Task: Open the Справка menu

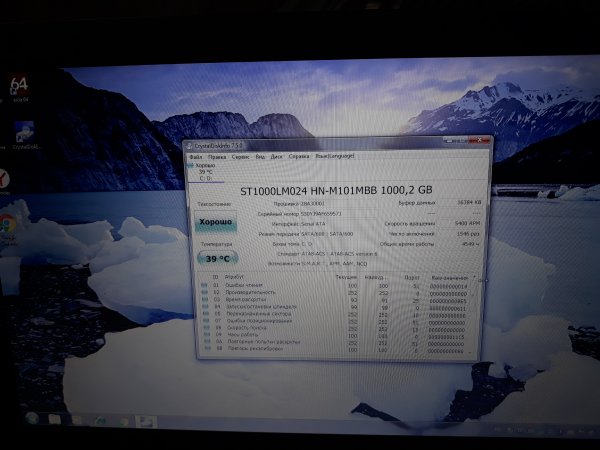Action: pos(299,157)
